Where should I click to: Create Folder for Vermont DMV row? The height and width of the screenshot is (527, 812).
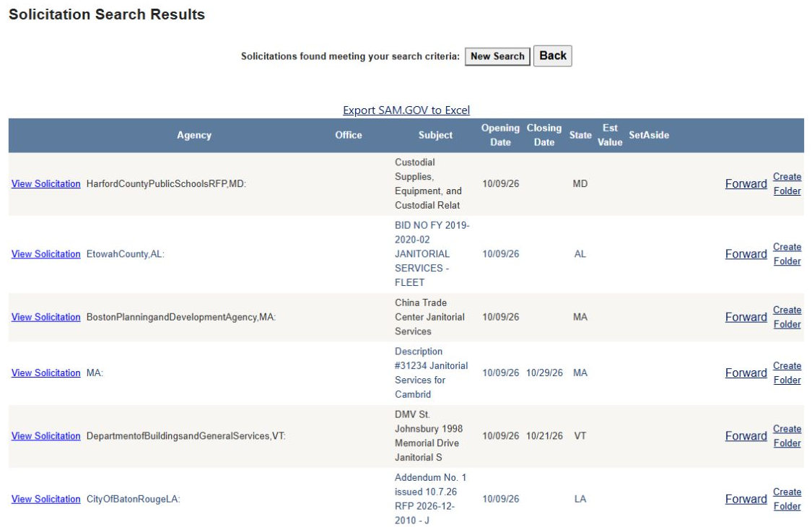click(787, 436)
